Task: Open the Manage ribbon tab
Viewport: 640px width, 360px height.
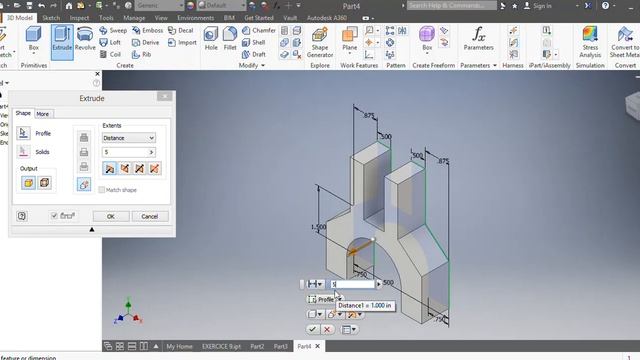Action: click(134, 18)
